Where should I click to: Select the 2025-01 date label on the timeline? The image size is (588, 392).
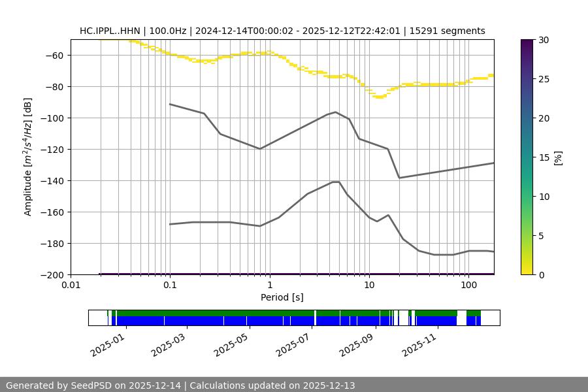click(106, 343)
